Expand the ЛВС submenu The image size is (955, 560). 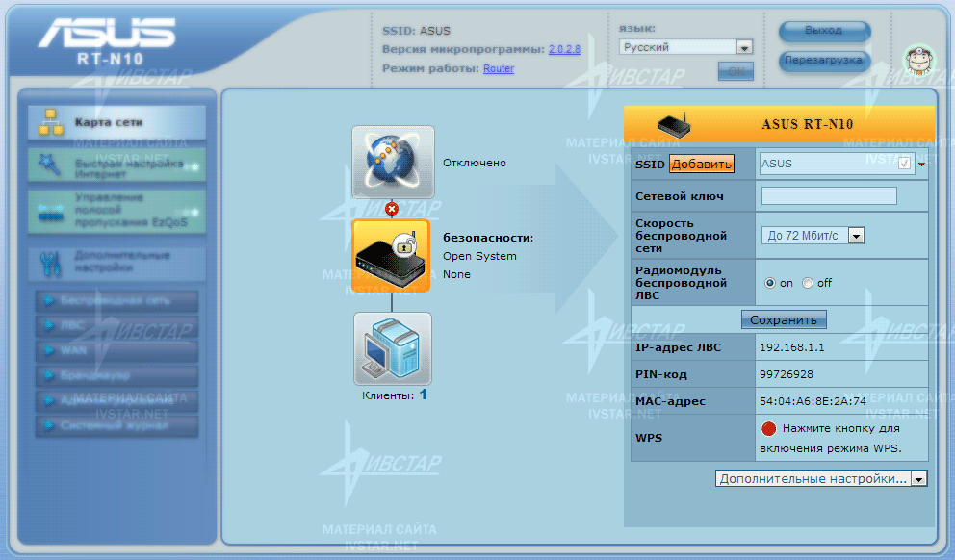116,325
